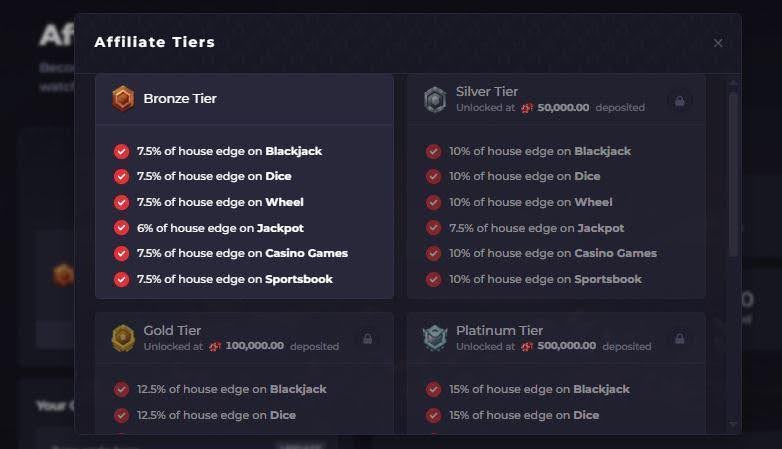Click coin icon beside 50,000.00 deposit

527,108
